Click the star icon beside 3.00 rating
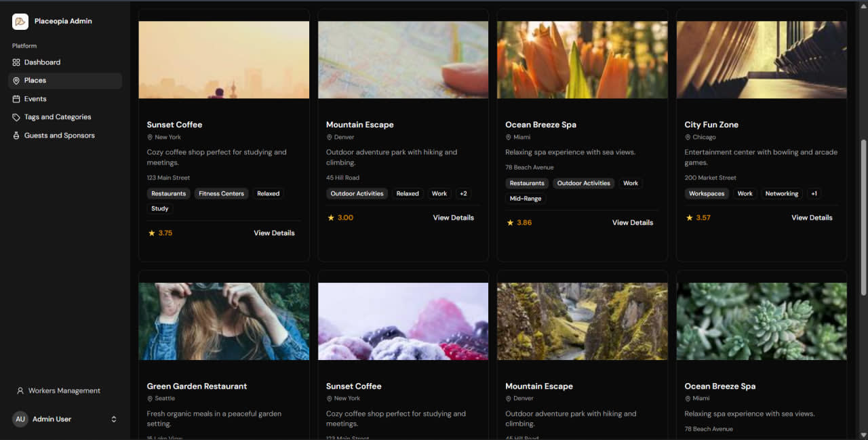Screen dimensions: 868x440 331,218
